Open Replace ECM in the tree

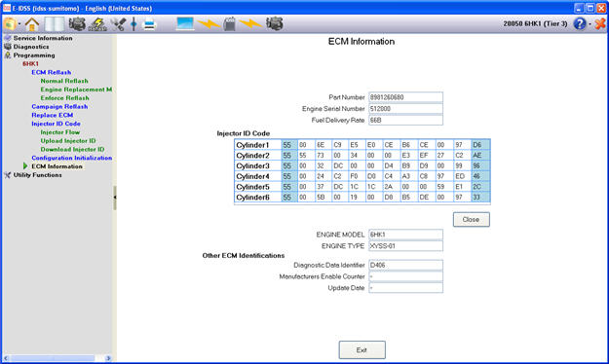click(x=53, y=115)
